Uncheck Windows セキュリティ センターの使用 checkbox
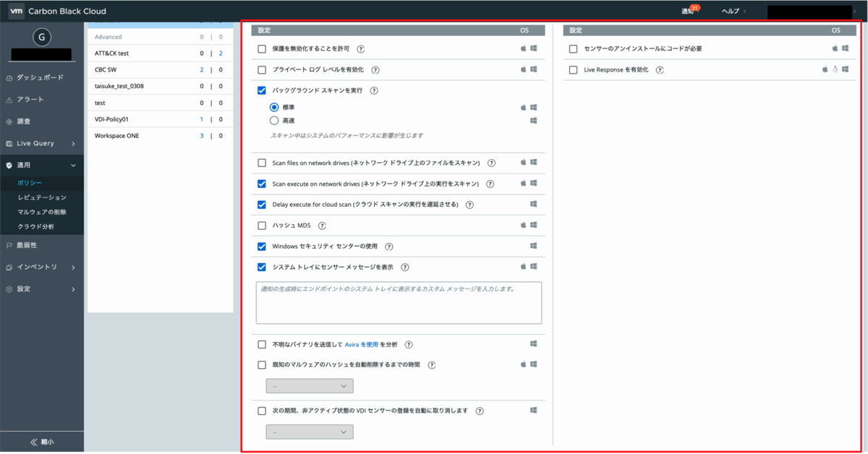868x454 pixels. coord(262,247)
